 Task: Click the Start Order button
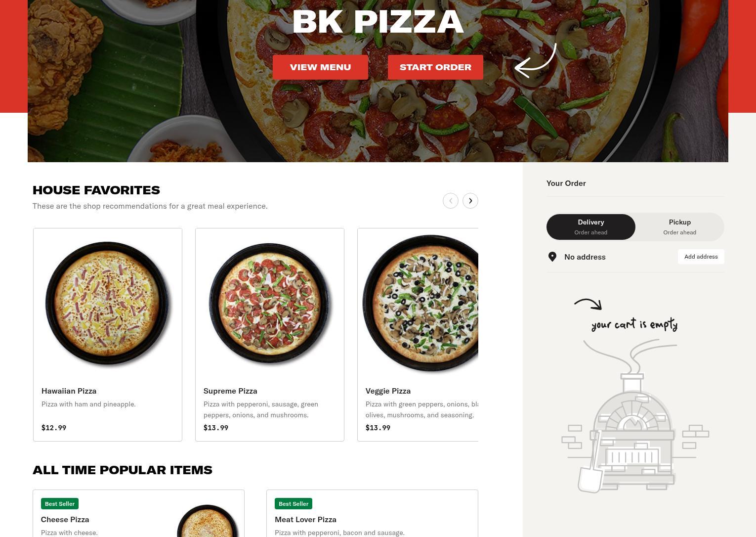[x=435, y=67]
